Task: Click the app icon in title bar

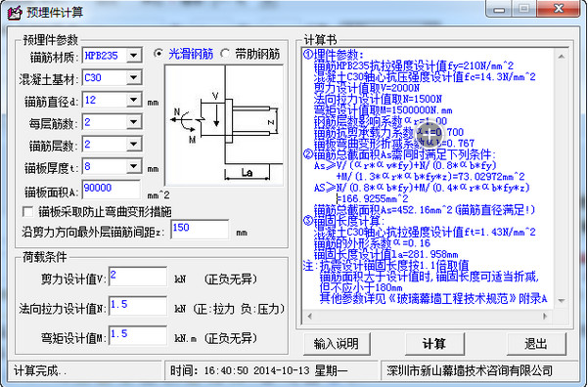Action: click(15, 13)
